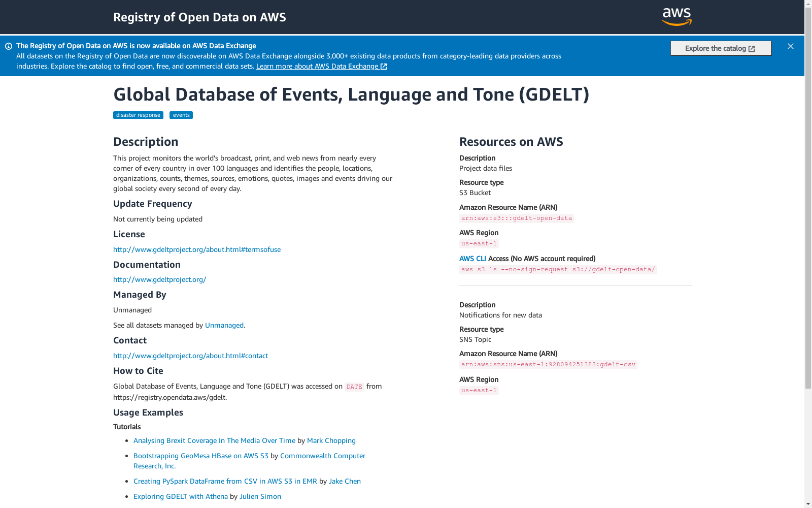Open the GDELT terms of use license link
The width and height of the screenshot is (812, 508).
coord(197,249)
